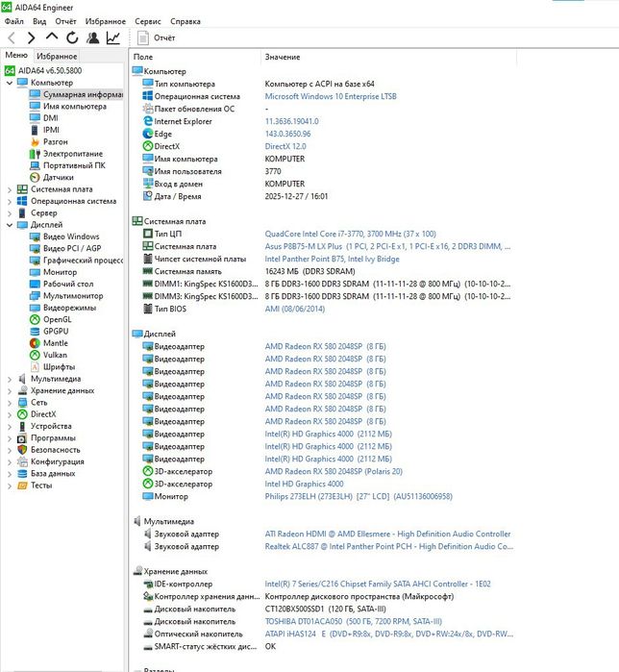
Task: Click the Графический процессор icon
Action: (x=36, y=261)
